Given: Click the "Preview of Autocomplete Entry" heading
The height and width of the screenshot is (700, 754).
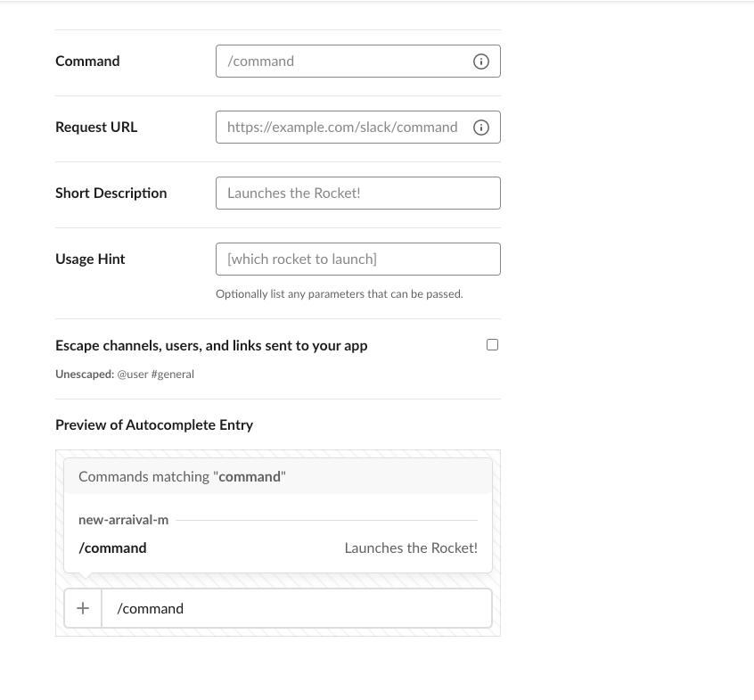Looking at the screenshot, I should coord(154,425).
